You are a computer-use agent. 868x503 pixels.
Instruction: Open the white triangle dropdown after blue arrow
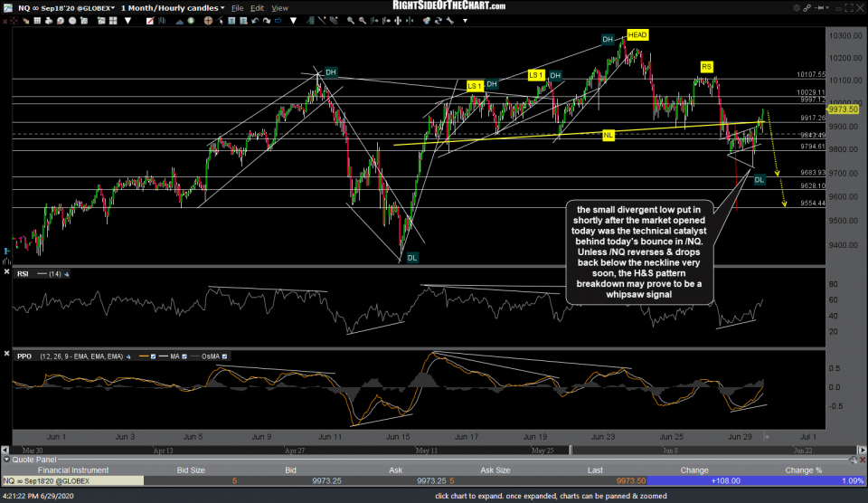[293, 21]
